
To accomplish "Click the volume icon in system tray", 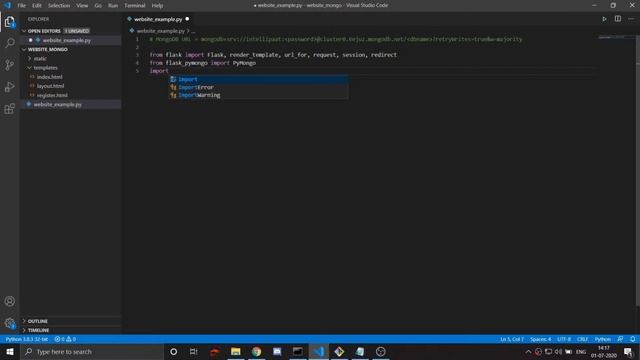I will click(x=558, y=351).
